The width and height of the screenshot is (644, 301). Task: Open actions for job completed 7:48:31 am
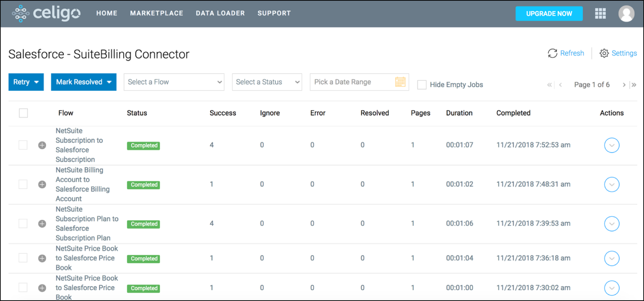coord(611,184)
